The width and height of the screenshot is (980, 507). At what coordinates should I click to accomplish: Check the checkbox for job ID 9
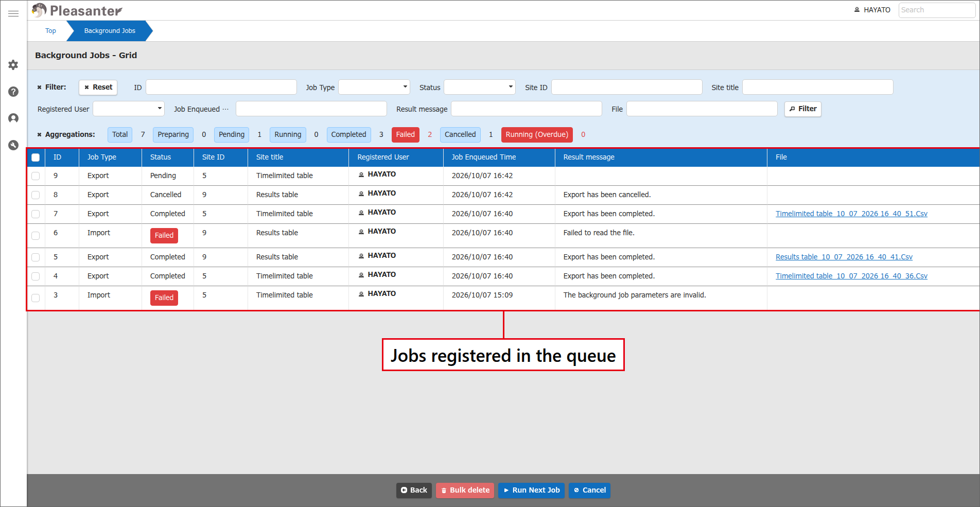pos(36,176)
